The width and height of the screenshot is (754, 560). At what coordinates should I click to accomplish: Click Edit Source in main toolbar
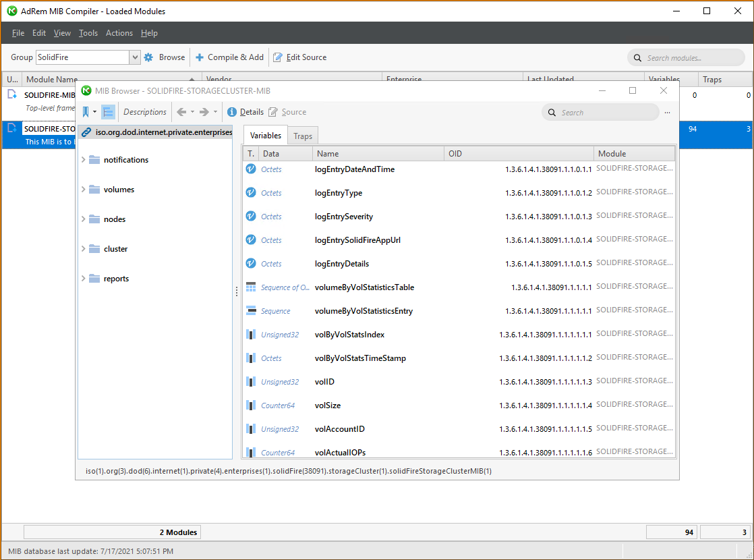(299, 57)
